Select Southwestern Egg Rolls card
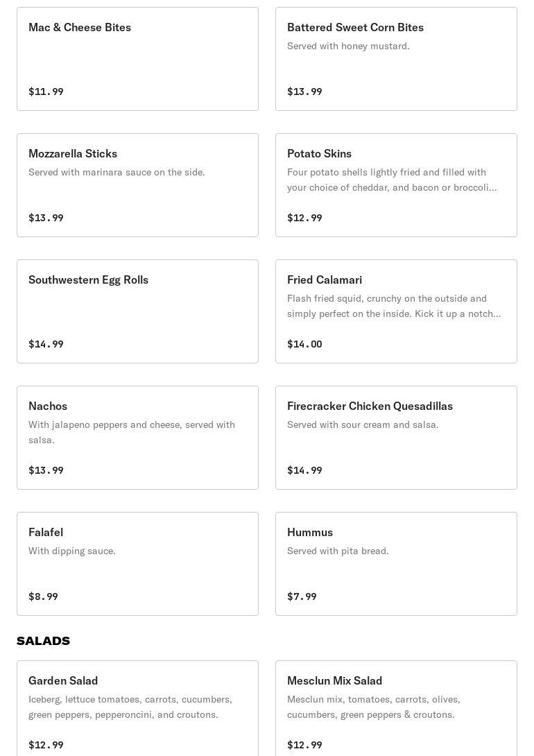 [137, 311]
